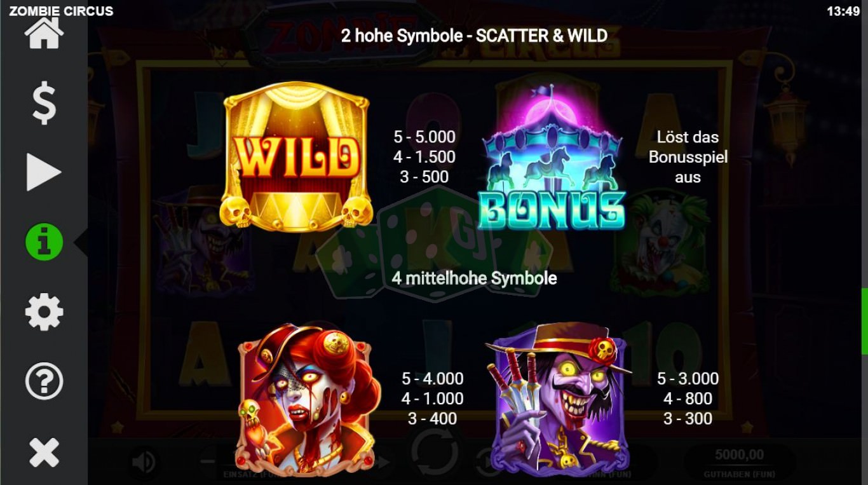Image resolution: width=868 pixels, height=485 pixels.
Task: Click the Zombie Circus title text
Action: coord(61,11)
